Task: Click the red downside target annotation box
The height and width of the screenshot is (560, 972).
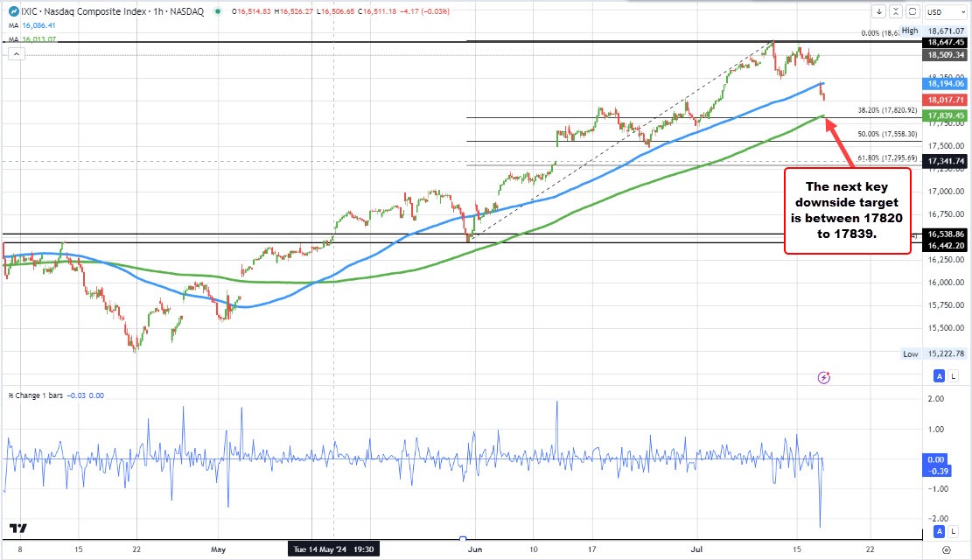Action: [846, 212]
